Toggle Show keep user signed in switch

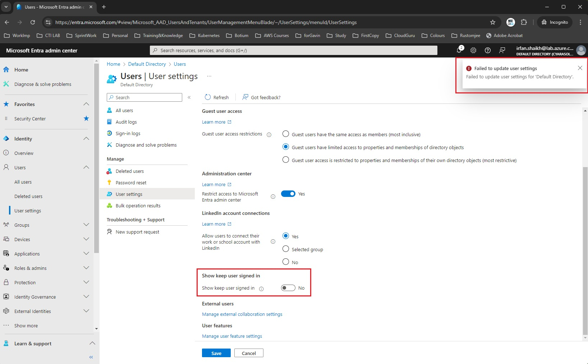click(x=288, y=288)
